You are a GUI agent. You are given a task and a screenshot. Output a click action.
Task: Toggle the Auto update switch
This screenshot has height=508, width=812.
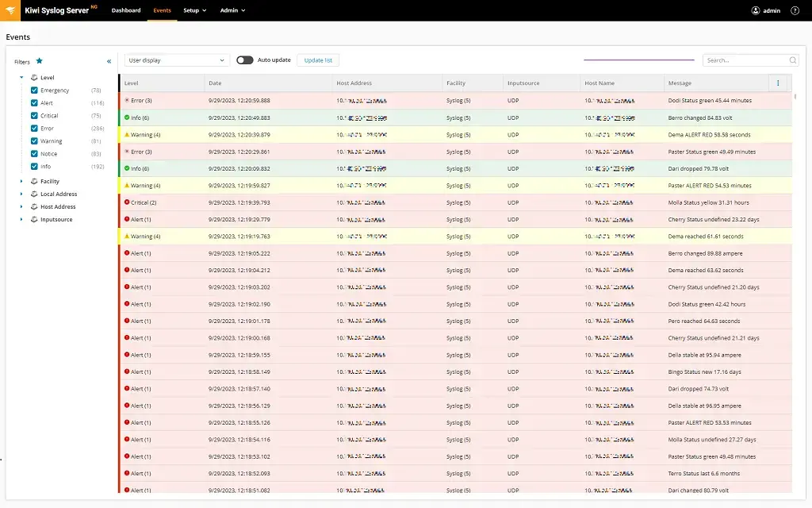point(244,60)
